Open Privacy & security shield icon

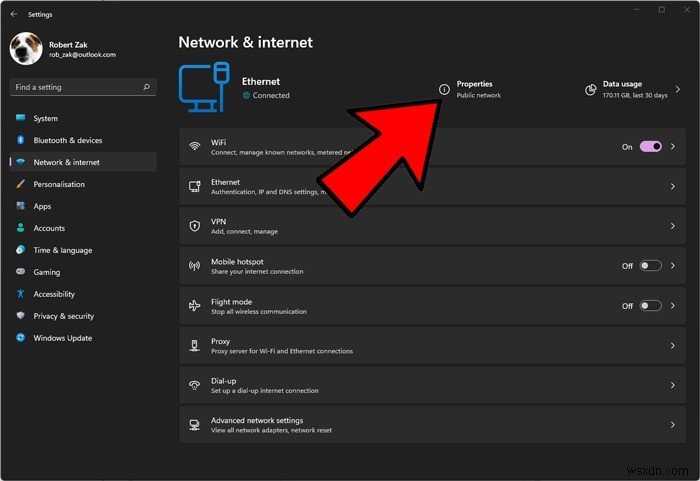click(x=21, y=315)
